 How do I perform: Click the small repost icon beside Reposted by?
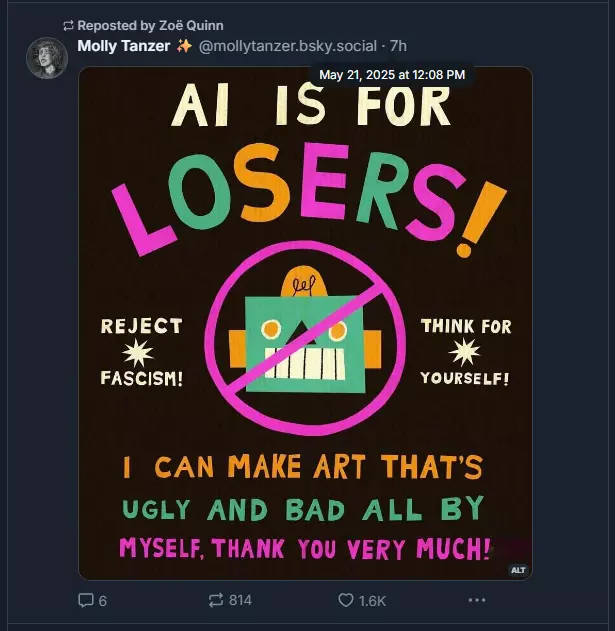coord(68,26)
